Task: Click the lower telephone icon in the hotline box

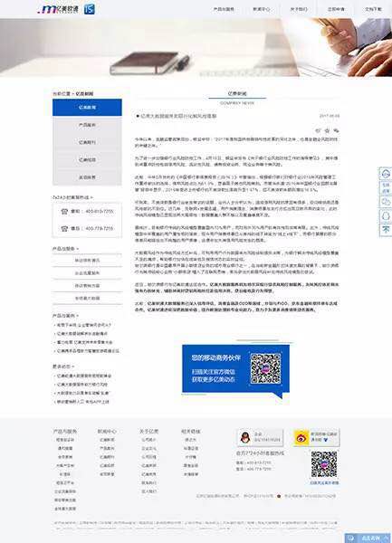Action: 64,229
